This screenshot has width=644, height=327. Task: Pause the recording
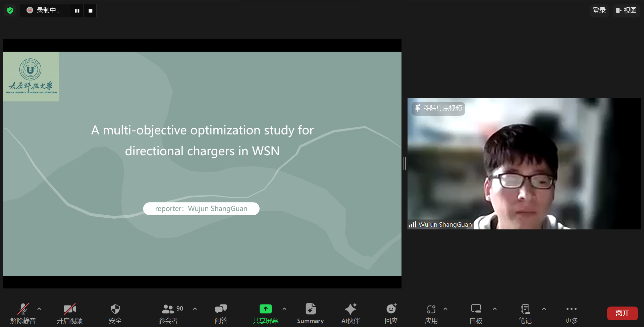point(77,11)
